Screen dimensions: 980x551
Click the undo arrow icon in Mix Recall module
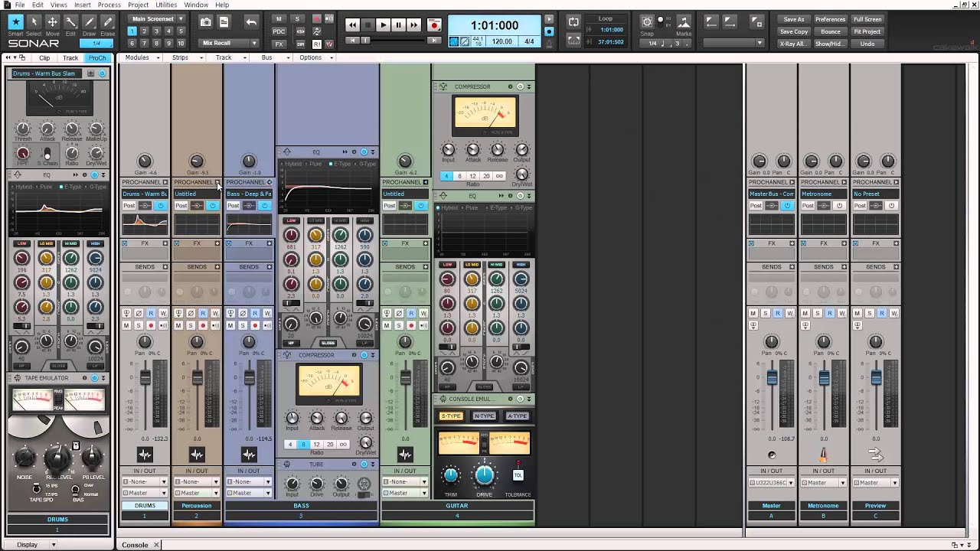251,23
